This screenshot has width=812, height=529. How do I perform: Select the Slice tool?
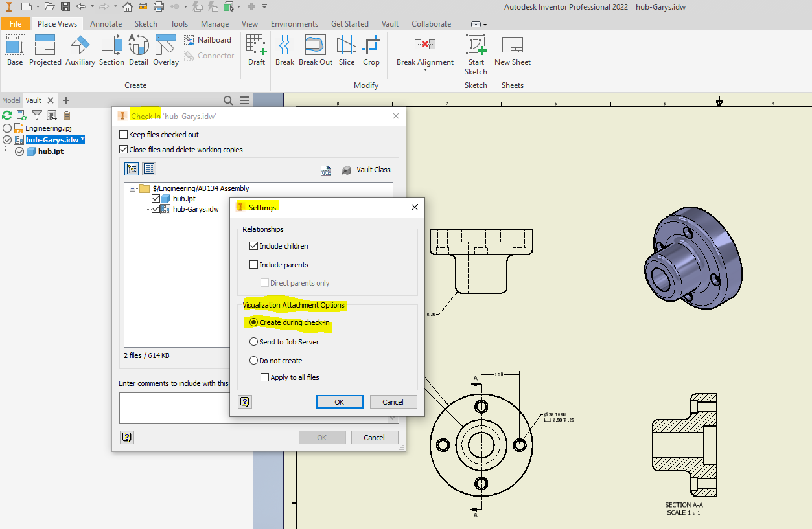347,51
